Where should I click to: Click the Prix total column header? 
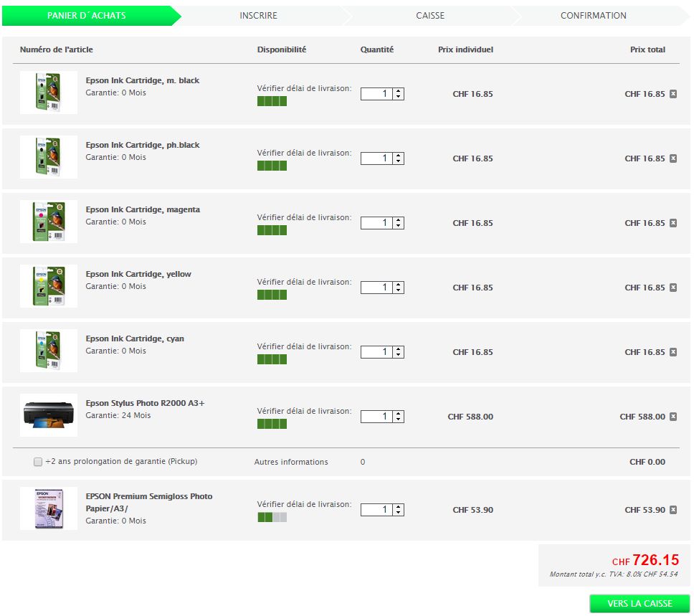pyautogui.click(x=647, y=49)
